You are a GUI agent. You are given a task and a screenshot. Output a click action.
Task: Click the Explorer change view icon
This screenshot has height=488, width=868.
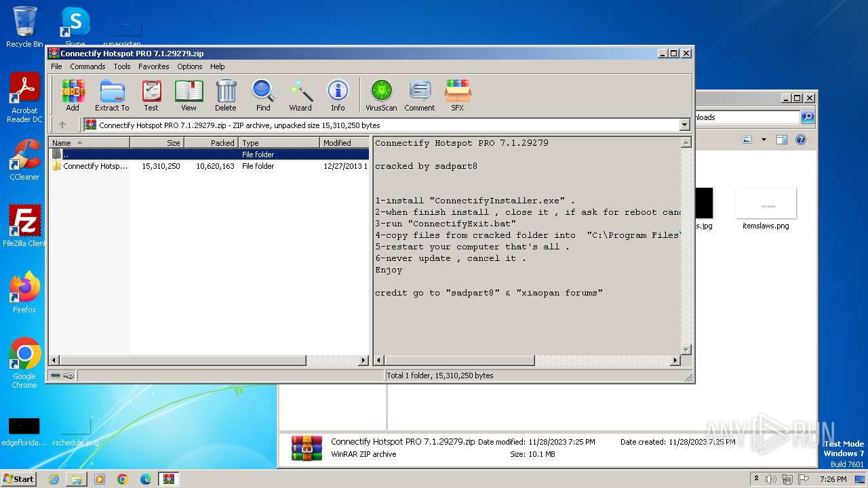point(747,140)
